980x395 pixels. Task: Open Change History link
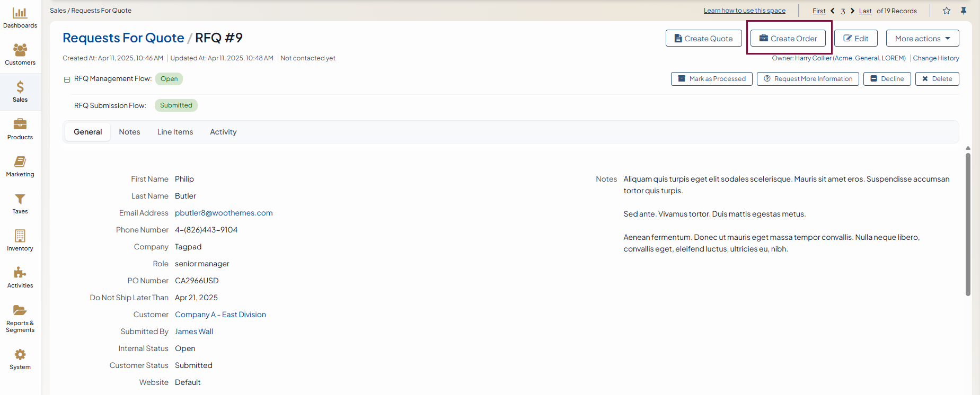[x=935, y=58]
